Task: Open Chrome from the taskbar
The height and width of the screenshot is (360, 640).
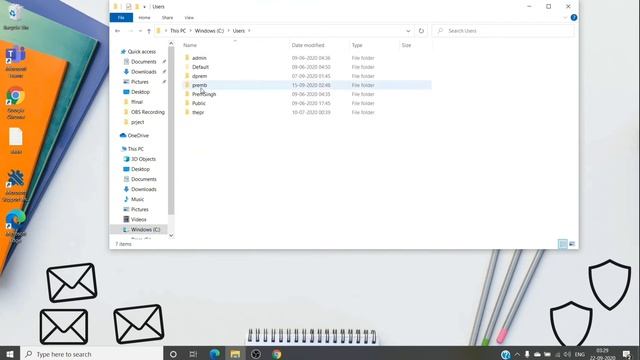Action: tap(277, 354)
